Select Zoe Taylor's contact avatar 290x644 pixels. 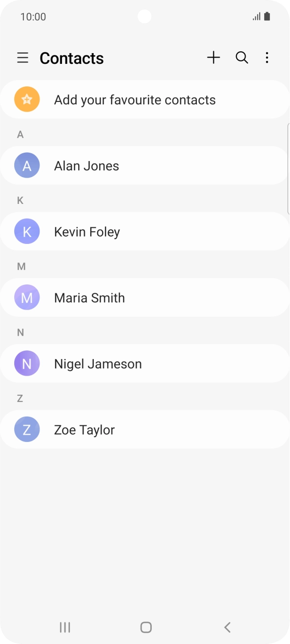pos(27,429)
